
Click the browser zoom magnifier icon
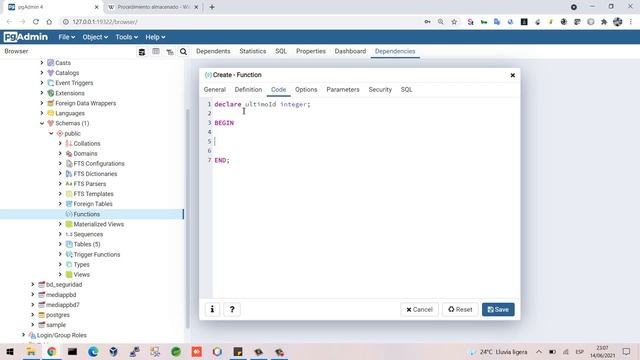point(440,22)
